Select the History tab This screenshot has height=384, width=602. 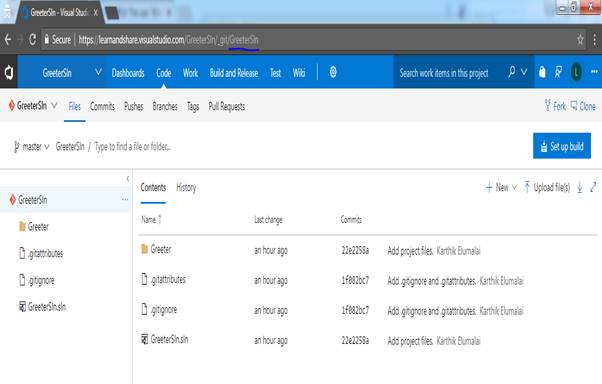[x=186, y=187]
